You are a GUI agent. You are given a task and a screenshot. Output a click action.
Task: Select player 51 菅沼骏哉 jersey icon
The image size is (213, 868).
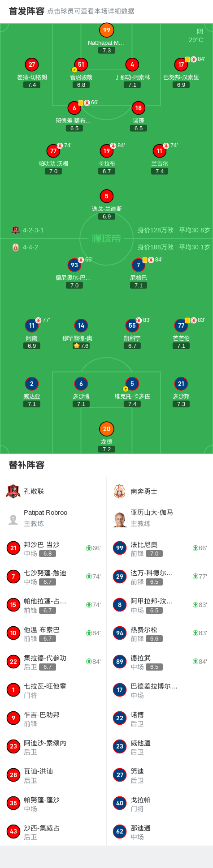tap(81, 64)
